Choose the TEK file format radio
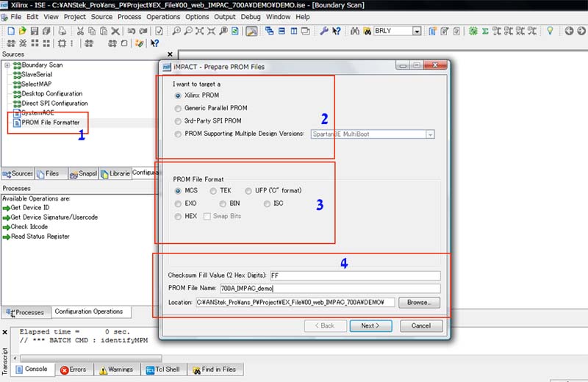The height and width of the screenshot is (382, 588). [x=213, y=191]
